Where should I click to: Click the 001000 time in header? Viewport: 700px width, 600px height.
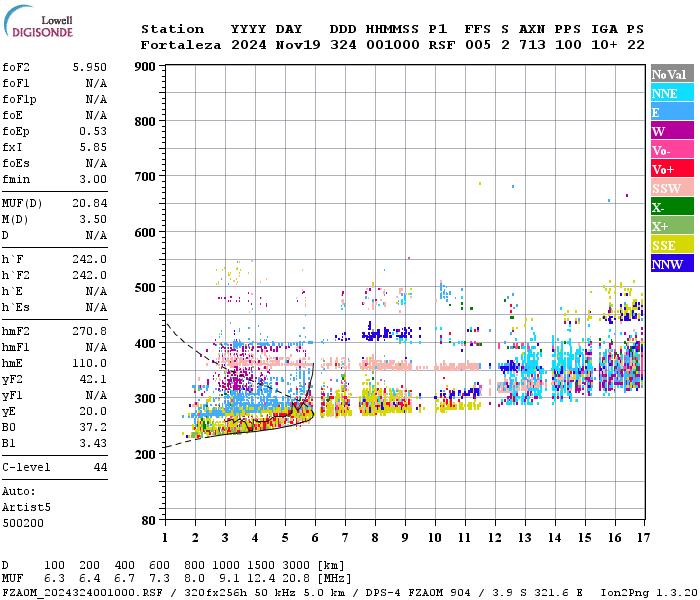click(393, 45)
